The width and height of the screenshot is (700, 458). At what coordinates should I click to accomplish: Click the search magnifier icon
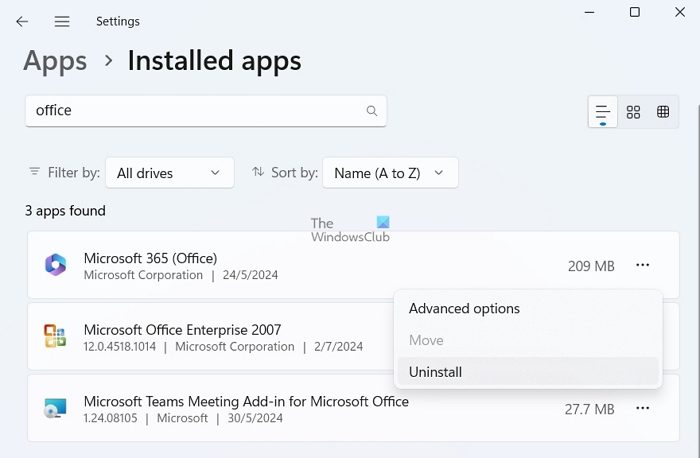pos(372,111)
